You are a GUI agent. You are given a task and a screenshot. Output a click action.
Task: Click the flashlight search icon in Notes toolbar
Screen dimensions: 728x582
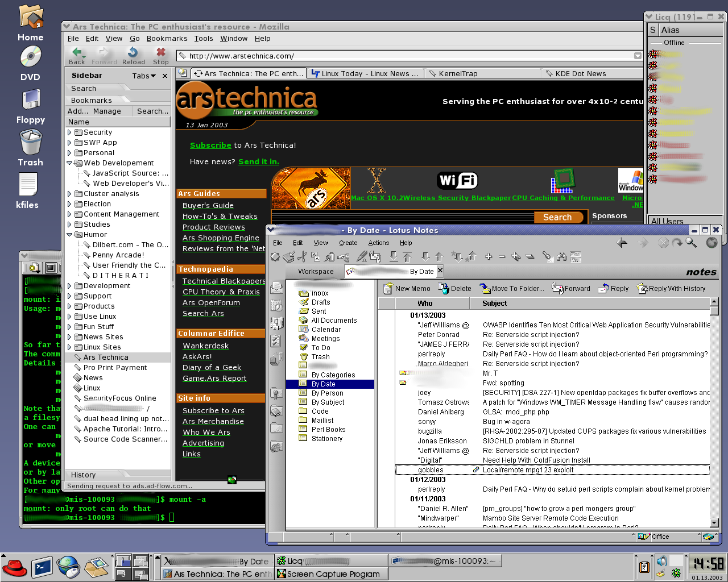click(x=548, y=257)
